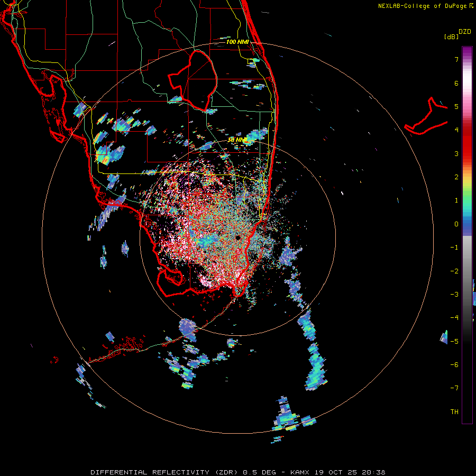The width and height of the screenshot is (476, 476).
Task: Select the 5 tick label on color scale
Action: 456,106
